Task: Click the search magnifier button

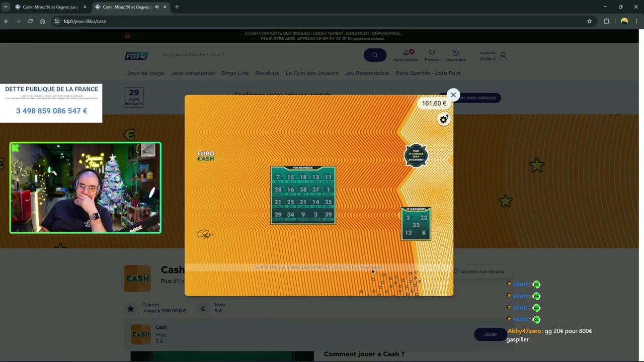Action: pyautogui.click(x=375, y=55)
